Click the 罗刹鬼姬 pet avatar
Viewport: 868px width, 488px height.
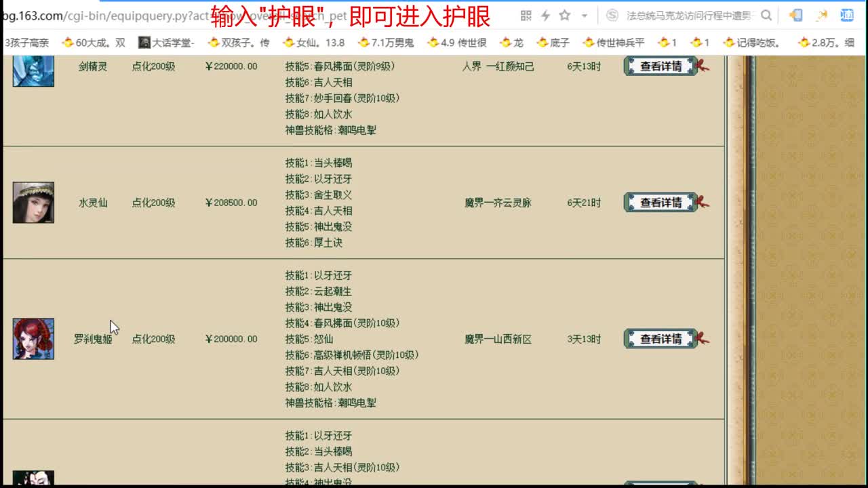coord(33,339)
